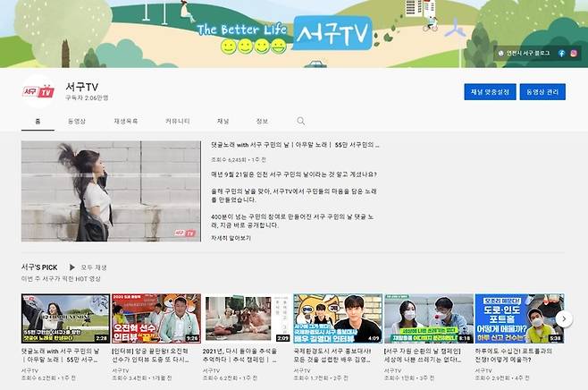Image resolution: width=588 pixels, height=390 pixels.
Task: Play the featured video of the girl
Action: click(111, 191)
